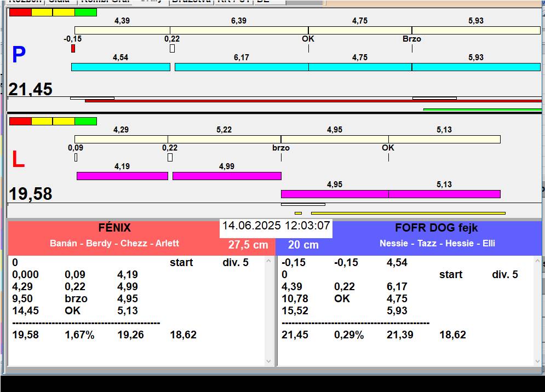Open the Kombi Graf tab
The image size is (545, 392).
pyautogui.click(x=105, y=2)
